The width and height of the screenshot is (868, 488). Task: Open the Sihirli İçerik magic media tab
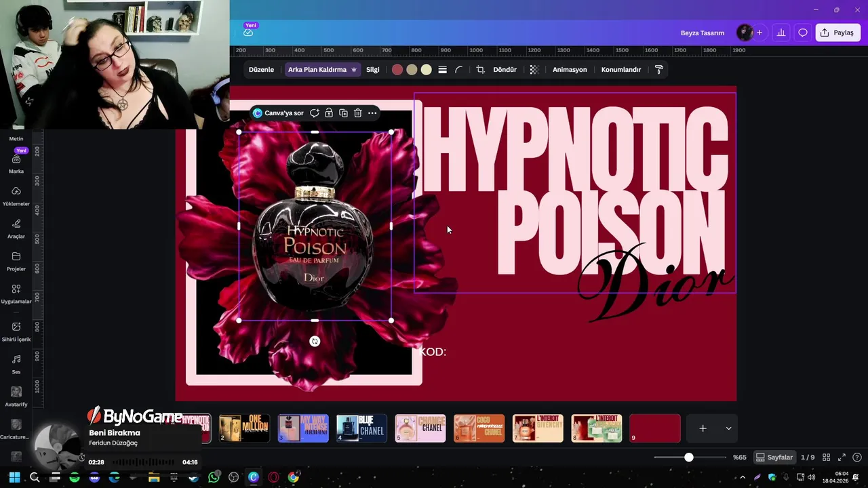[16, 332]
